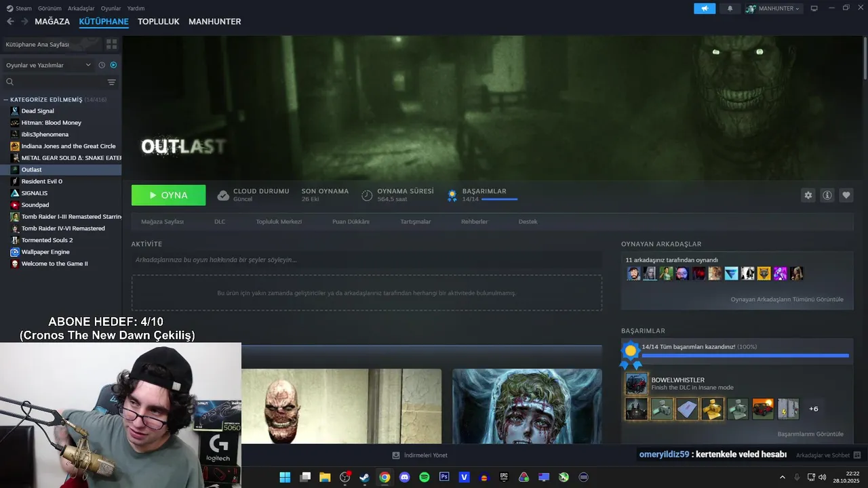The height and width of the screenshot is (488, 868).
Task: Click Başarımlarımı Görüntüle link
Action: pos(810,434)
